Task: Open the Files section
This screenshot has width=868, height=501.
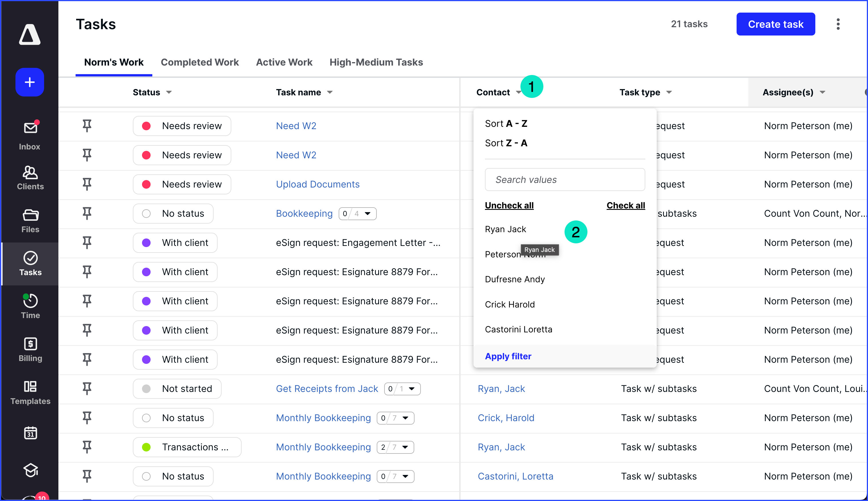Action: click(x=30, y=220)
